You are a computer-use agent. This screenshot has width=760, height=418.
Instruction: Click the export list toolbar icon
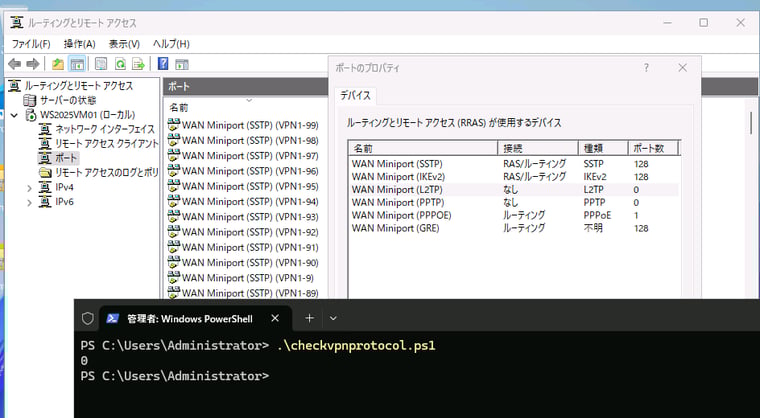point(138,64)
